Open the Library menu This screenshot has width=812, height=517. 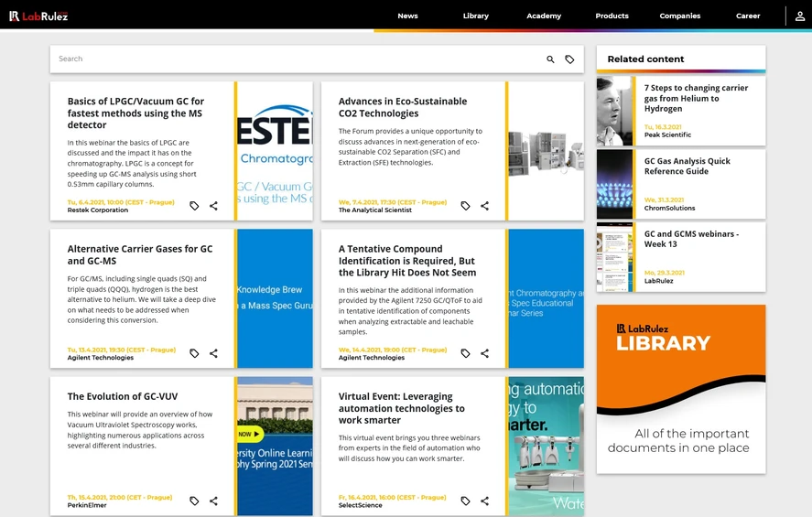pyautogui.click(x=475, y=16)
